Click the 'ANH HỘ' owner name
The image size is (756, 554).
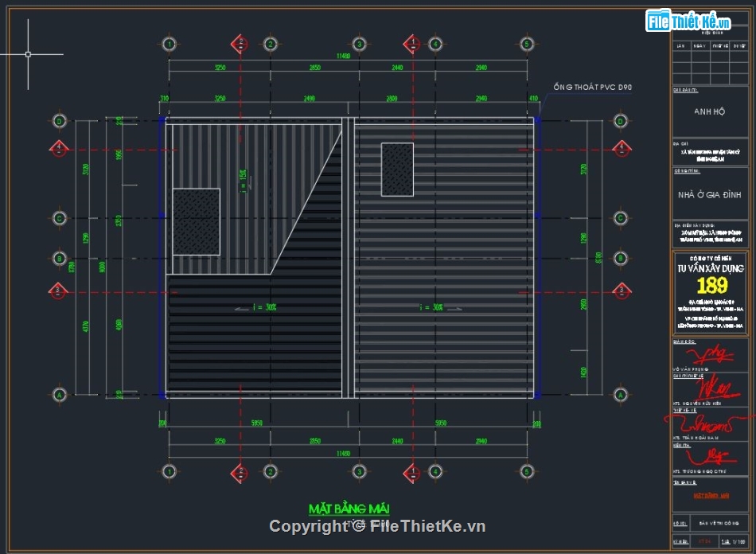(709, 111)
